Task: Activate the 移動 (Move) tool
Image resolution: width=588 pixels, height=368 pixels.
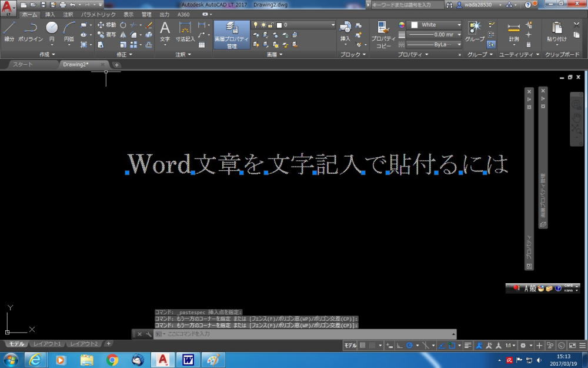Action: point(107,25)
